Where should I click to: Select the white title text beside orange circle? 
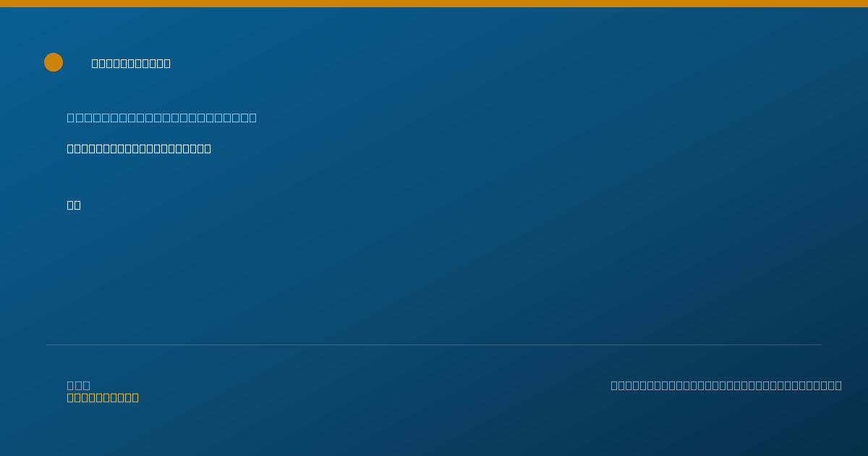coord(131,63)
